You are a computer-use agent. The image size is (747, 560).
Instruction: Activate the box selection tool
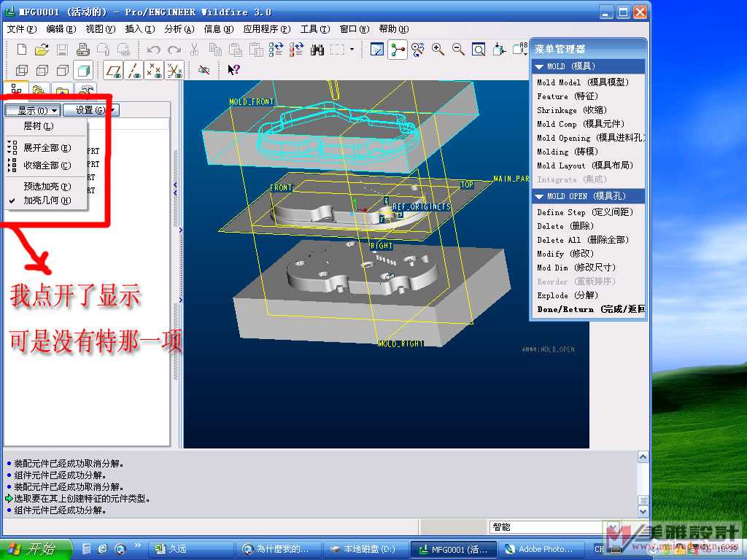click(337, 50)
